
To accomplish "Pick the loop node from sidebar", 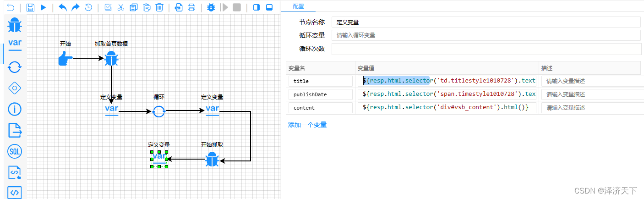I will point(15,67).
